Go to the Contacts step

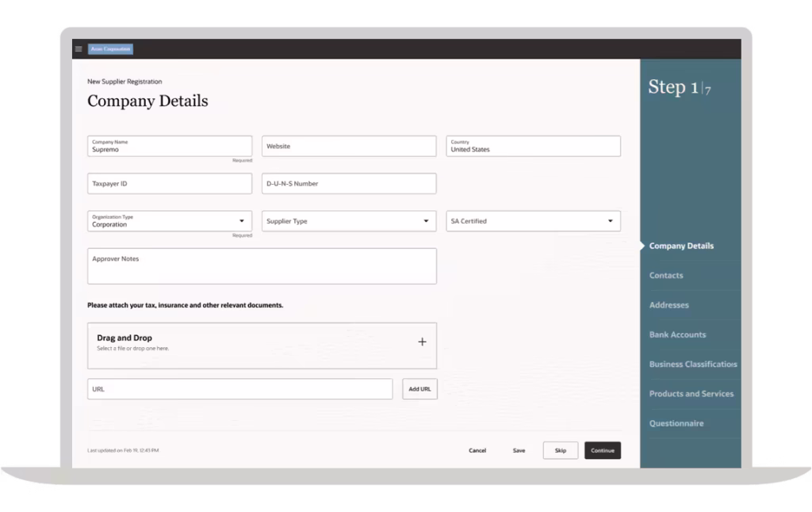(x=666, y=276)
